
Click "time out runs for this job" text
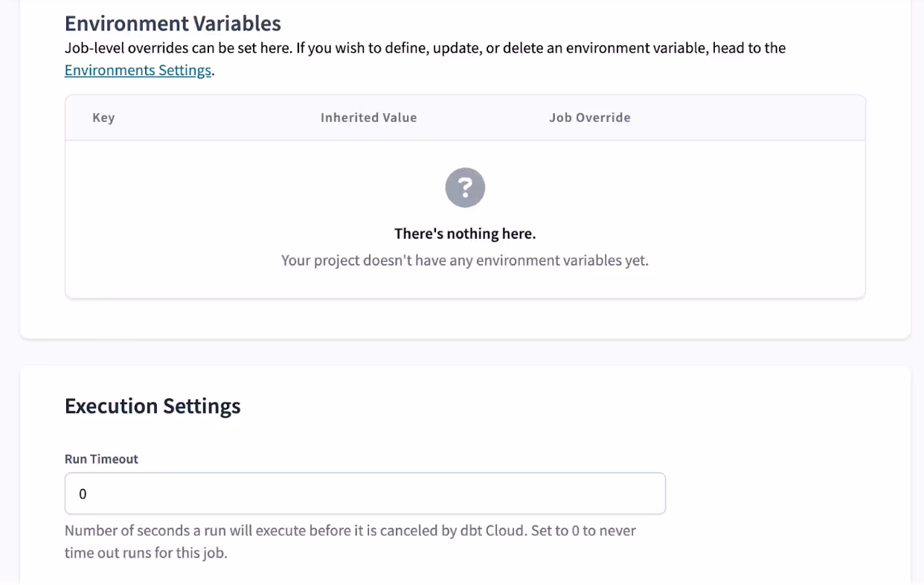(x=146, y=554)
